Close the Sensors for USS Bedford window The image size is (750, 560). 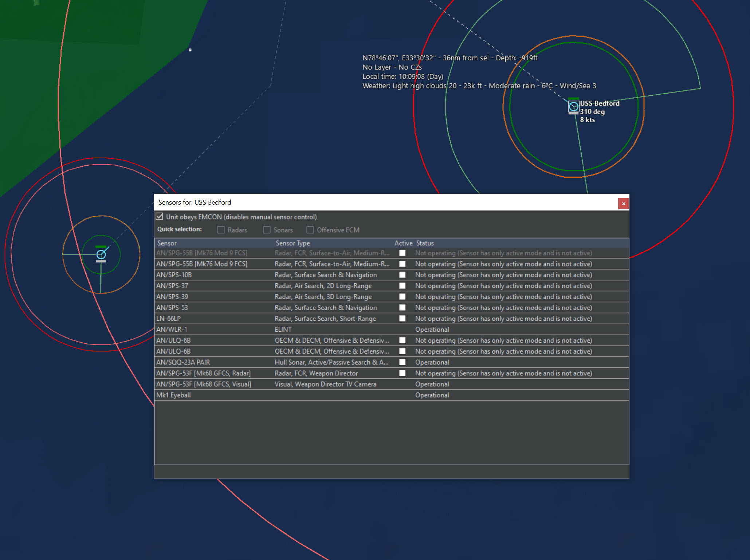click(x=623, y=204)
